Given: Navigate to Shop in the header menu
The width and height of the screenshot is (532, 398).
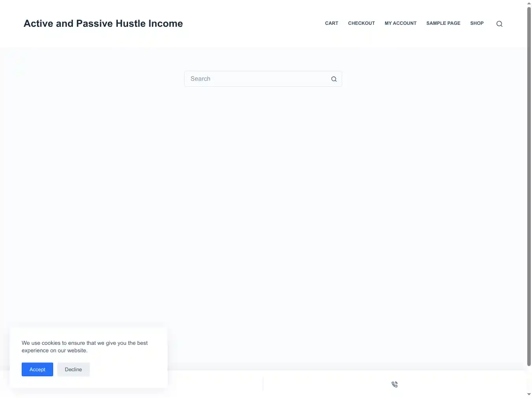Looking at the screenshot, I should click(477, 23).
